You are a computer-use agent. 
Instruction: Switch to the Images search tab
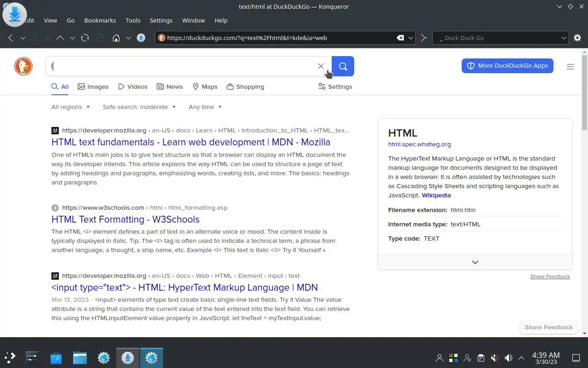(x=93, y=86)
